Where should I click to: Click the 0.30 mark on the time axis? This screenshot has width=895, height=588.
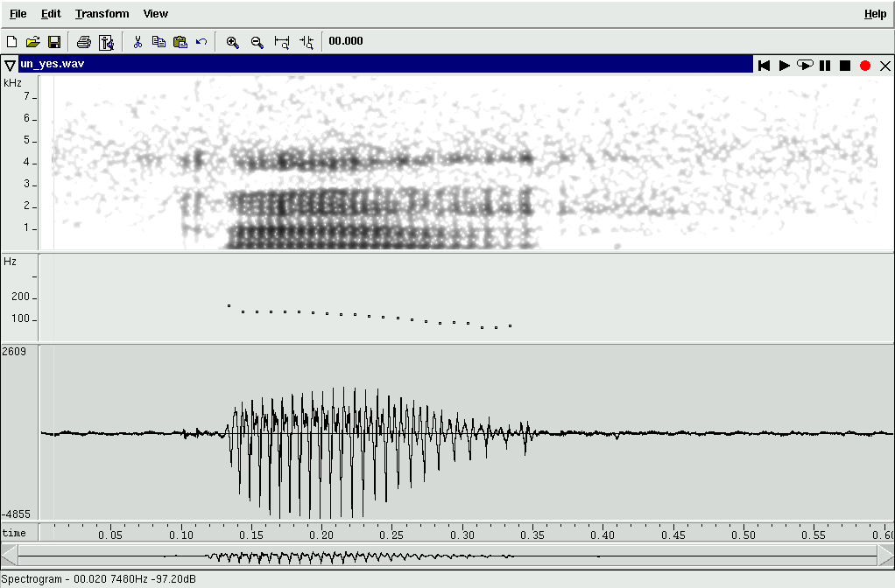point(462,534)
